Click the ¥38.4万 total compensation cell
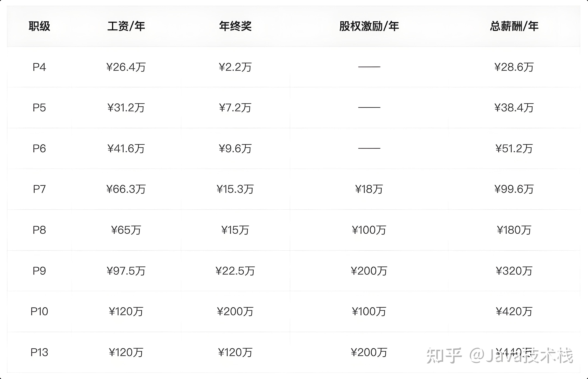 coord(514,108)
